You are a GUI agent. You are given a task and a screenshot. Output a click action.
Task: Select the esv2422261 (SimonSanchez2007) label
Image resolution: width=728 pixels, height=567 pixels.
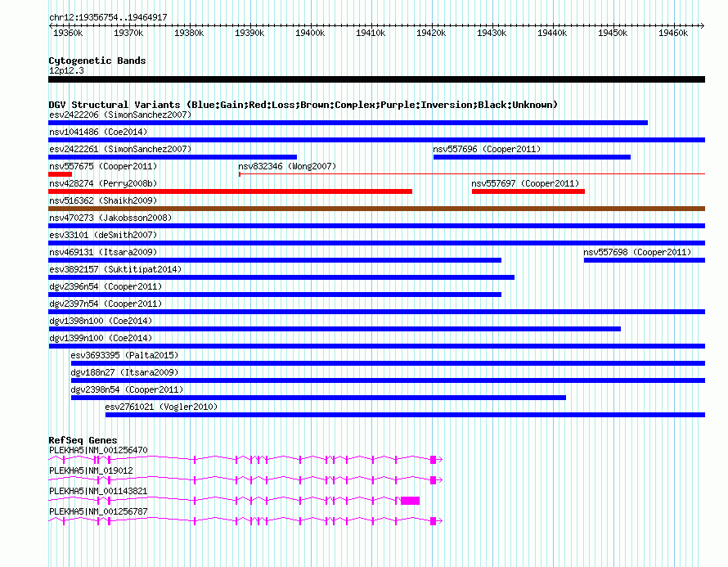click(120, 149)
